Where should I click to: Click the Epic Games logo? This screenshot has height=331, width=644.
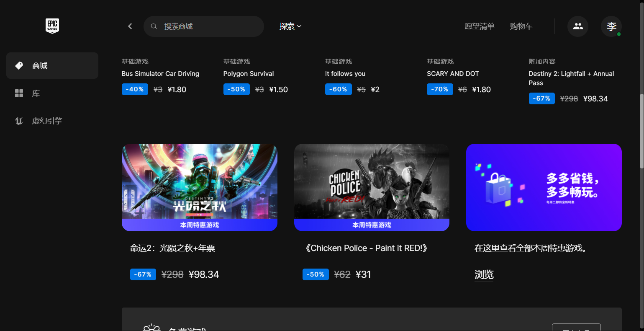click(x=52, y=26)
